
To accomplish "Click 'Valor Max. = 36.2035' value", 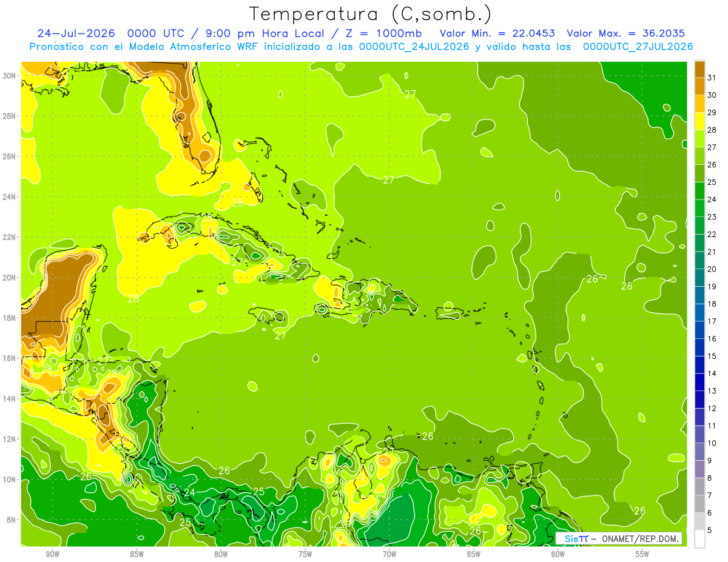I will [626, 33].
